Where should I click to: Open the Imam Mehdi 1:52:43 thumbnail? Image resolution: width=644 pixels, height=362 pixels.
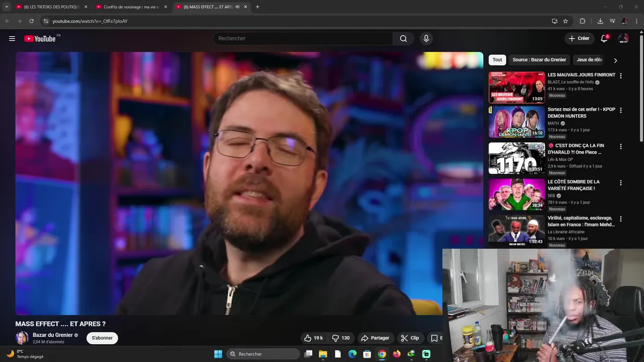click(x=517, y=231)
